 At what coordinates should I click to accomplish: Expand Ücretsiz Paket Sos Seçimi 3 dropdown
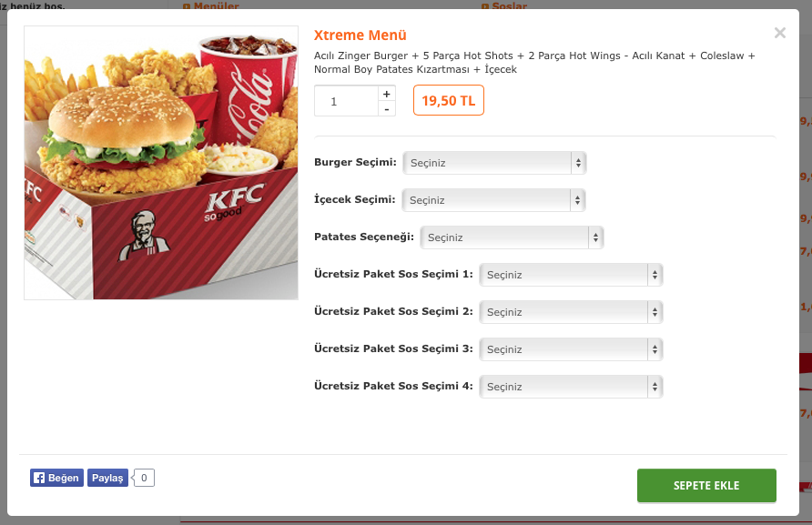pyautogui.click(x=571, y=349)
